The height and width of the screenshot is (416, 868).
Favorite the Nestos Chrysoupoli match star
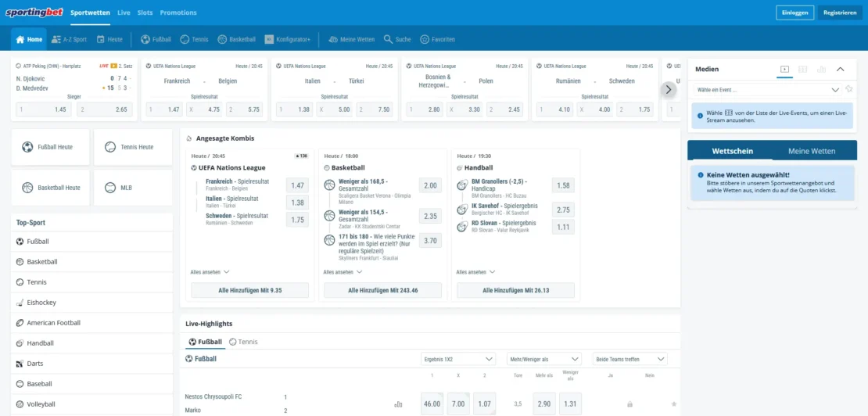pyautogui.click(x=674, y=404)
